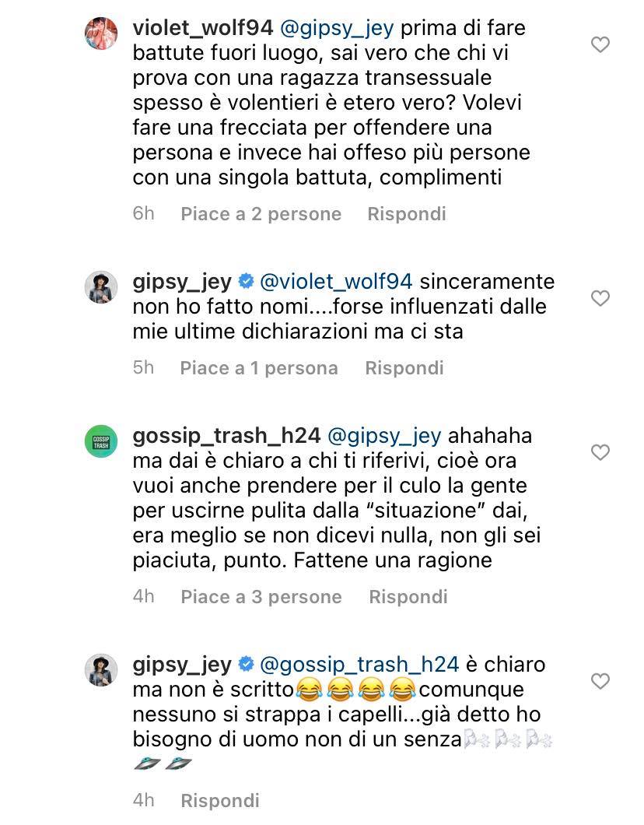Tap the verified badge beside gipsy_jey's first reply
Image resolution: width=644 pixels, height=825 pixels.
246,282
